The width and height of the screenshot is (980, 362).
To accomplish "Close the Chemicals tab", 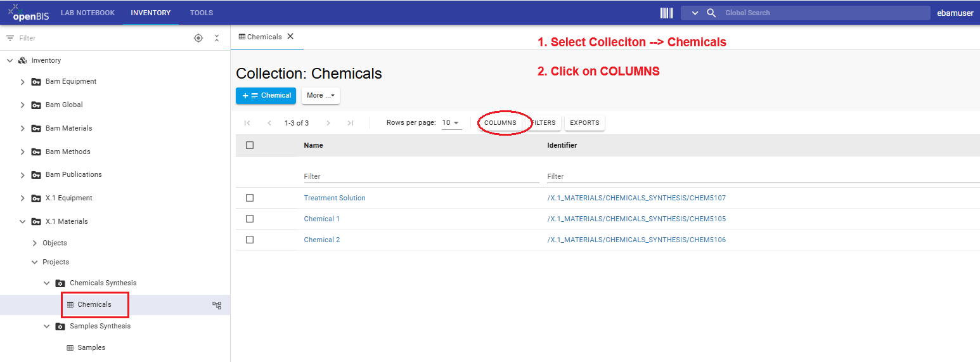I will click(290, 36).
